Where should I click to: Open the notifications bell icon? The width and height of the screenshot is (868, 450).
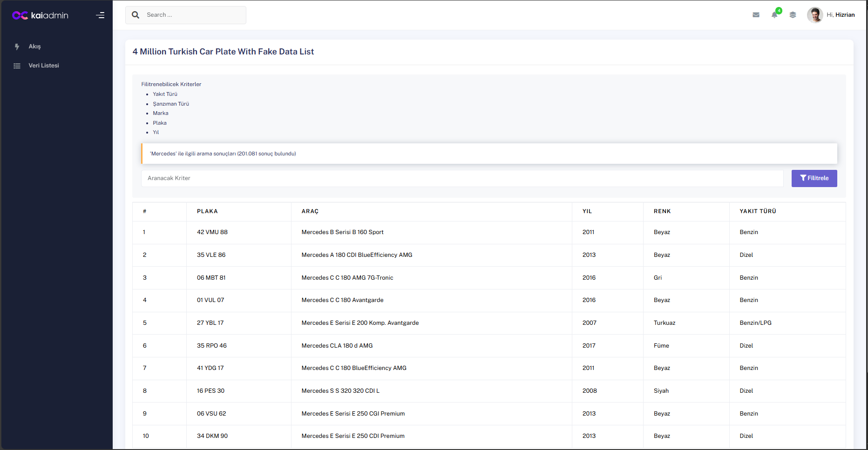pos(774,15)
